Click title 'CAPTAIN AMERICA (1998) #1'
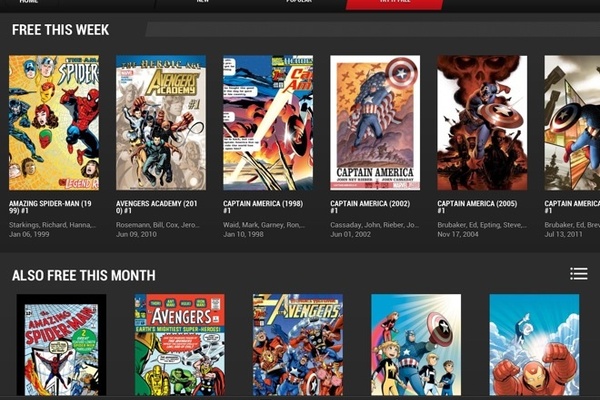 [x=263, y=207]
